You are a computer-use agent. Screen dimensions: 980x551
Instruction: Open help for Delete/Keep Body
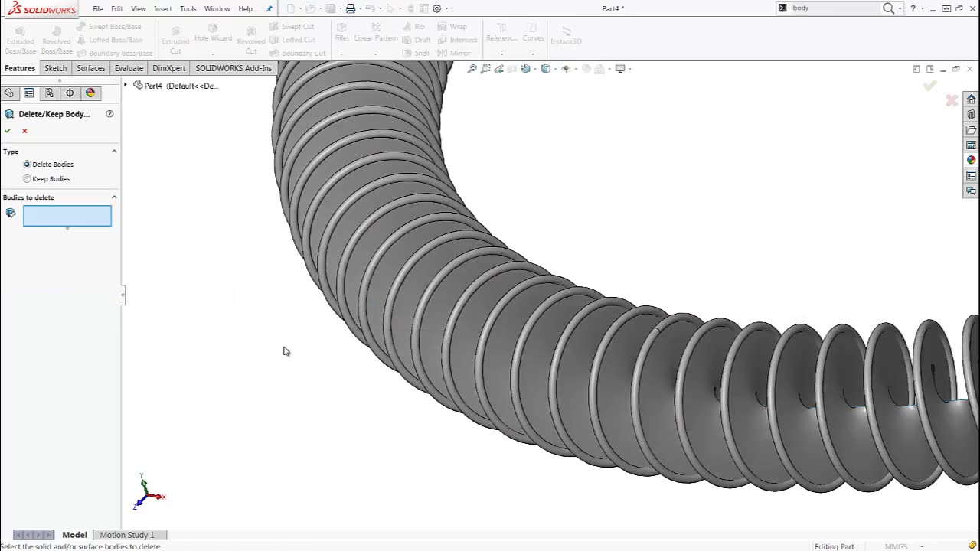tap(109, 114)
